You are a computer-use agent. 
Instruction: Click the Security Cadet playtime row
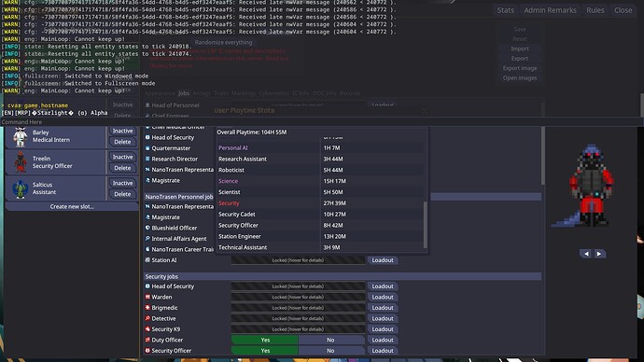pos(321,215)
